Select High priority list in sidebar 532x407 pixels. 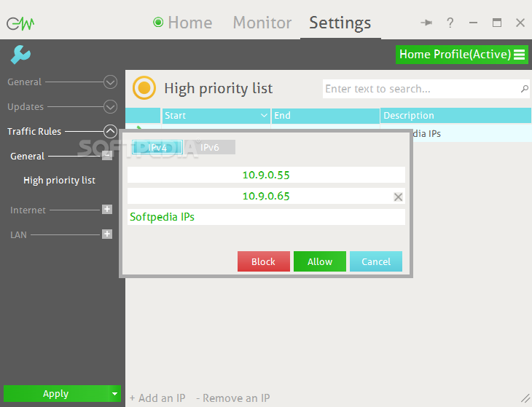click(x=59, y=181)
